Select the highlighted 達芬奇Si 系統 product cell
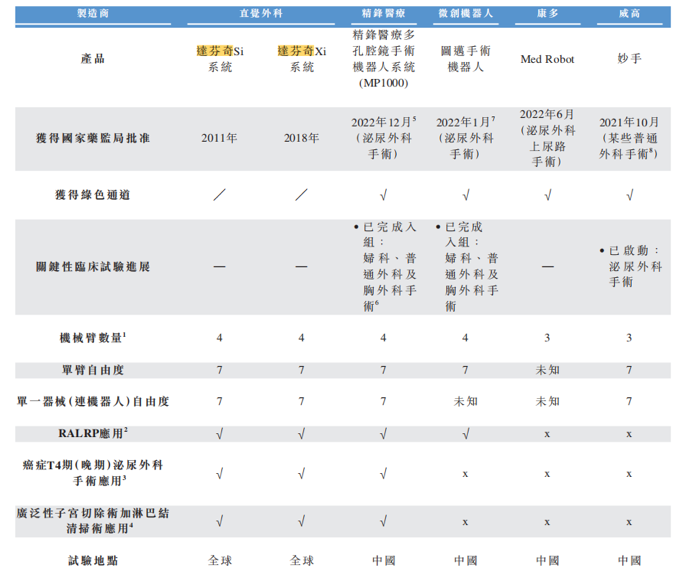This screenshot has height=575, width=680. point(220,59)
